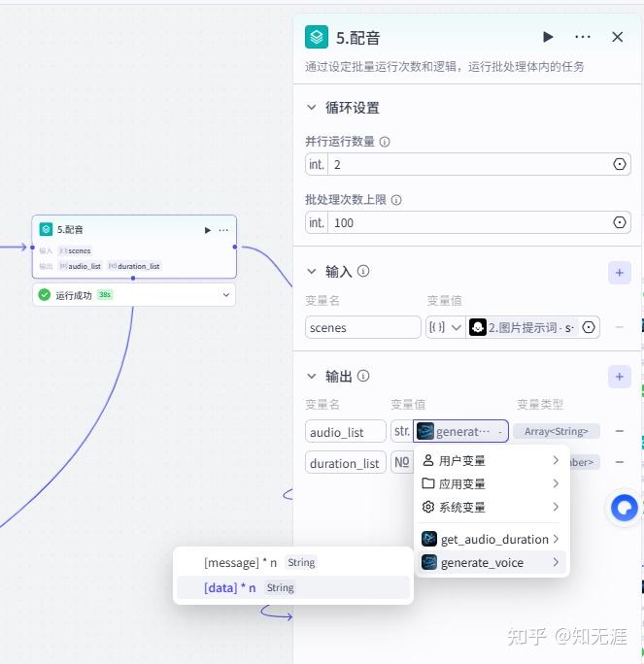Screen dimensions: 644x664
Task: Click the 38s run duration badge
Action: 105,295
